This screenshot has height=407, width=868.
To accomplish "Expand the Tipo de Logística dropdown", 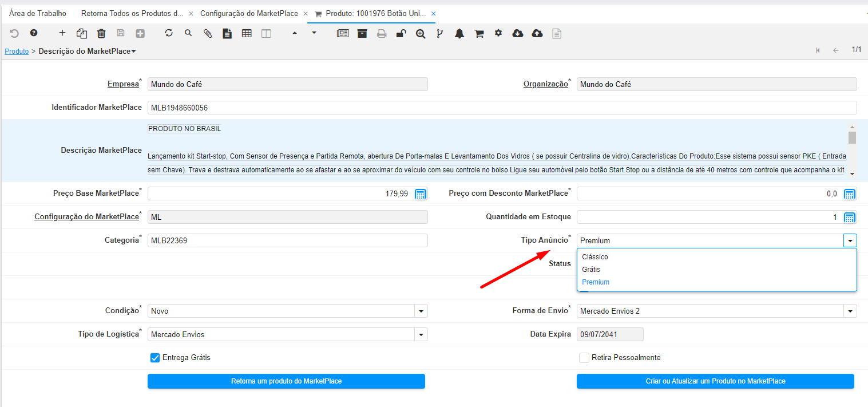I will coord(421,335).
